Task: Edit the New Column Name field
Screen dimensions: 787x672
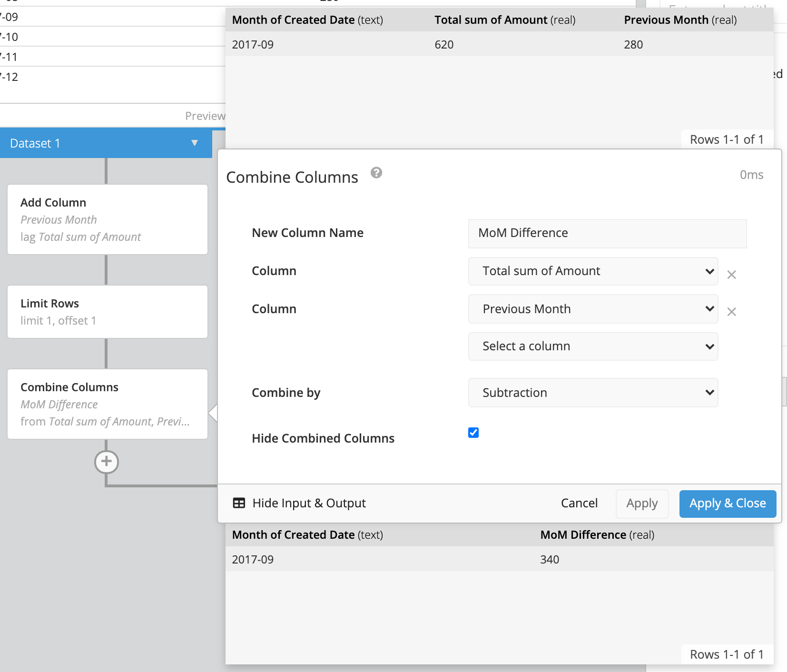Action: coord(607,233)
